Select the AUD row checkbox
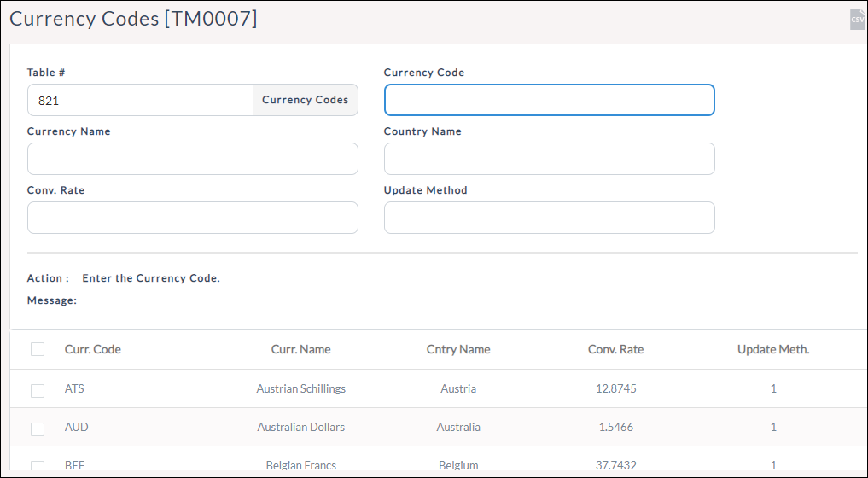 click(x=38, y=428)
